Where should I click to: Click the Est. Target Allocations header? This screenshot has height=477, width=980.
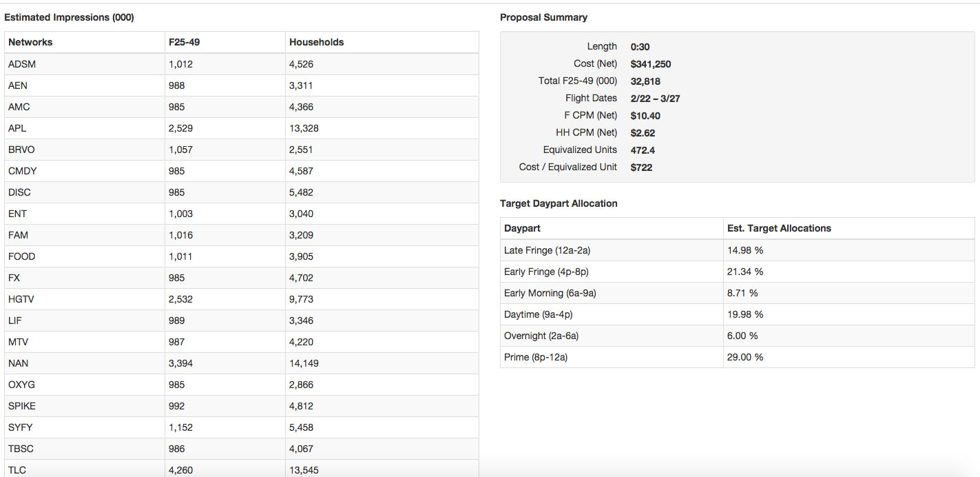(779, 228)
